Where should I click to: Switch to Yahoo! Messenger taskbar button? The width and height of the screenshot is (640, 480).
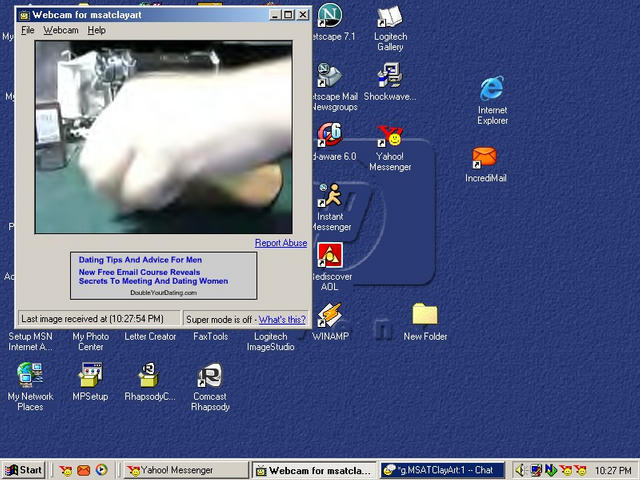coord(186,470)
